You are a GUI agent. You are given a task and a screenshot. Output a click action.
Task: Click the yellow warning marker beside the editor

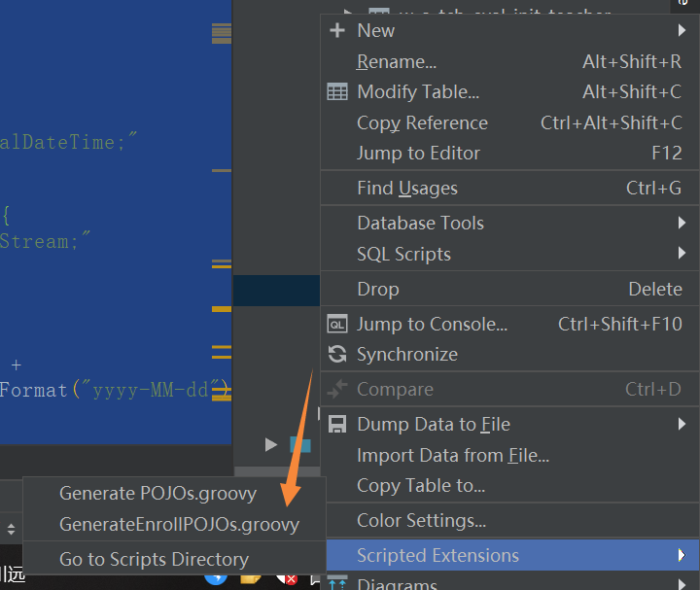coord(222,309)
